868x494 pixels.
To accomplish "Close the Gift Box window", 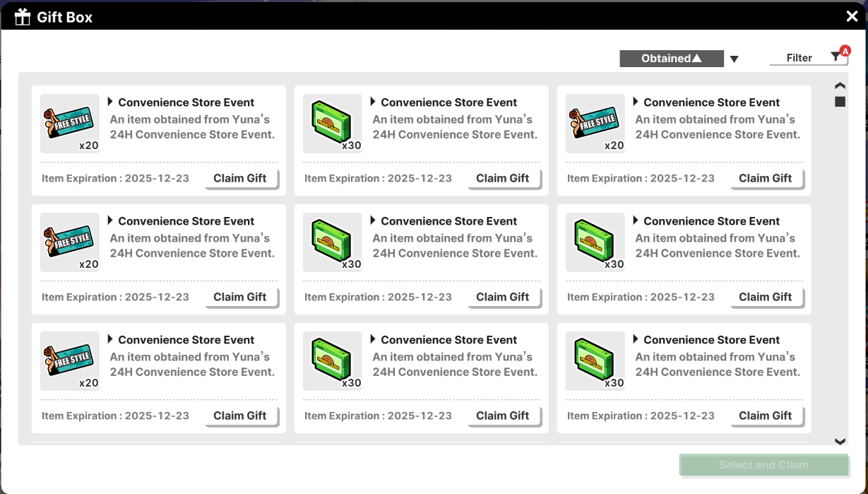I will 852,17.
